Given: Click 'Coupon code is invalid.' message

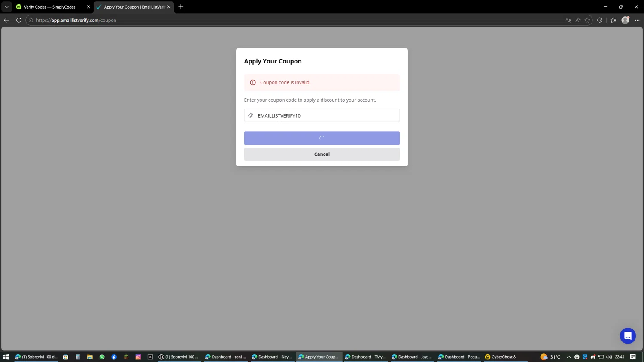Looking at the screenshot, I should 285,82.
